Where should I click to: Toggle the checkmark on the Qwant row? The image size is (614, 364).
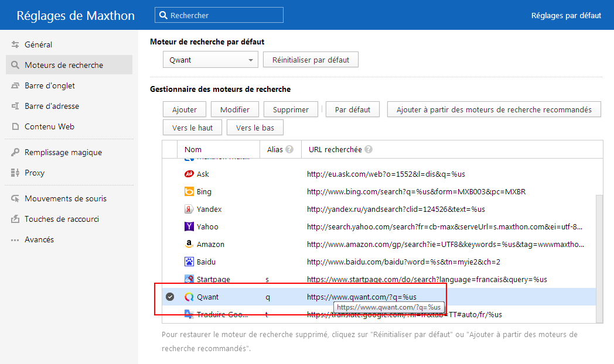point(170,297)
